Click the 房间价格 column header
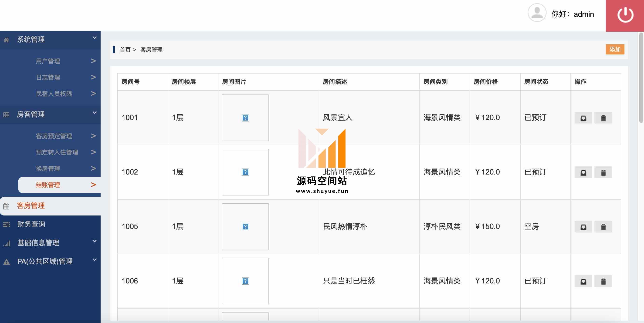This screenshot has height=323, width=644. click(486, 82)
